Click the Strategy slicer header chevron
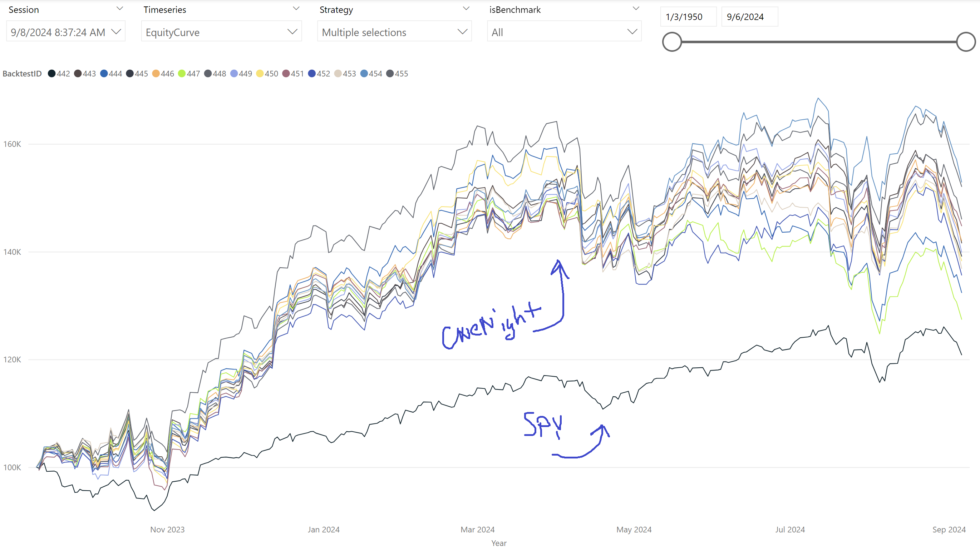 pos(466,9)
